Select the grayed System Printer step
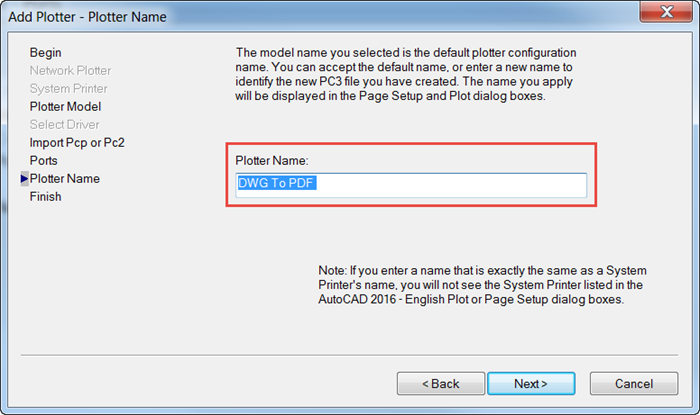 [x=69, y=88]
